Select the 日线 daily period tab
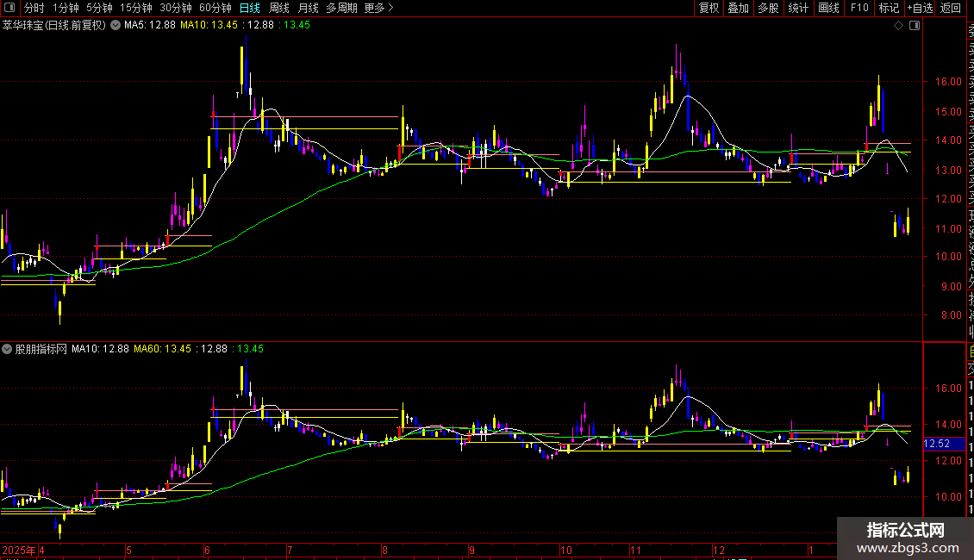 tap(250, 8)
